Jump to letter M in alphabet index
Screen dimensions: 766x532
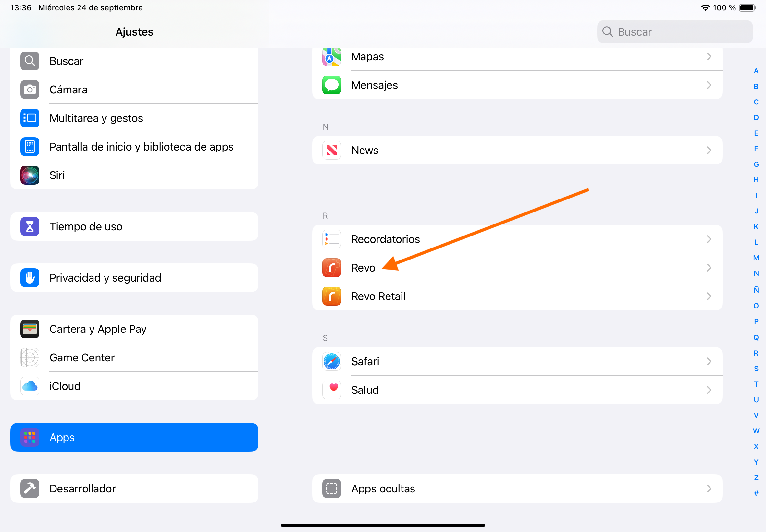756,258
